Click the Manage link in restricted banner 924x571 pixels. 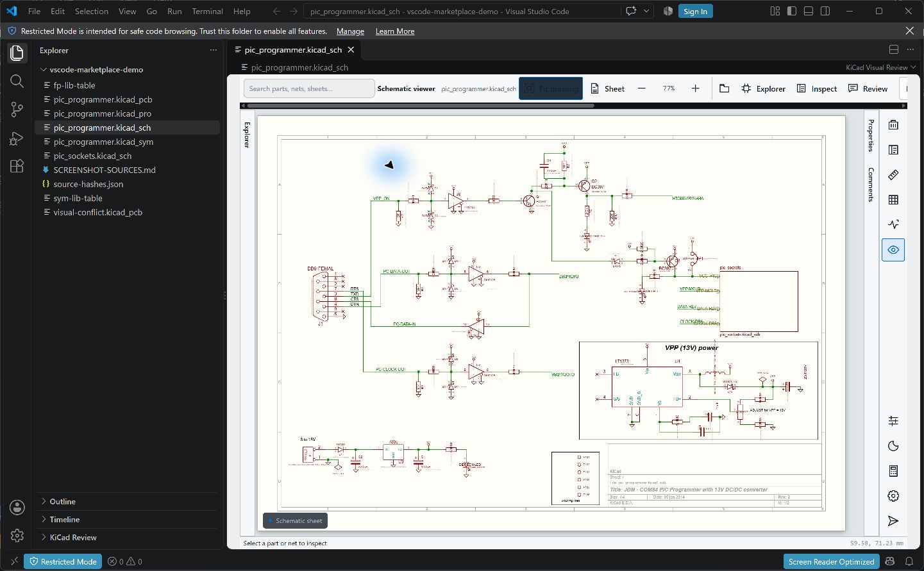point(350,31)
